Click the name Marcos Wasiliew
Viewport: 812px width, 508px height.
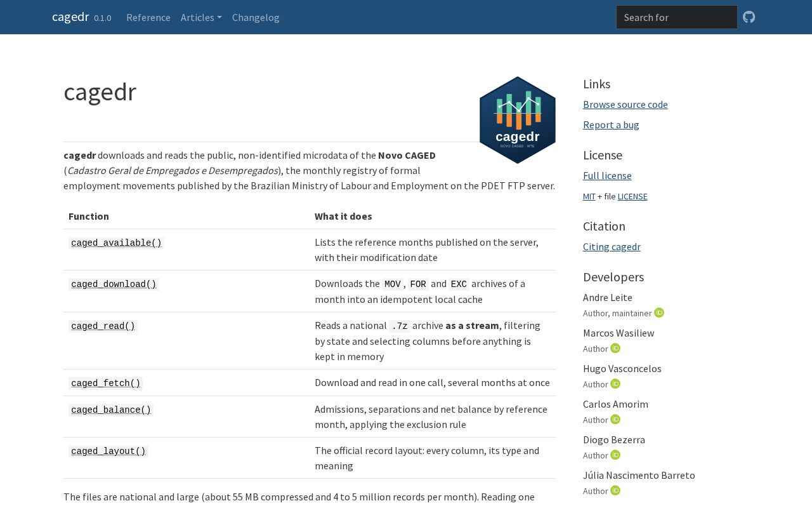pyautogui.click(x=619, y=333)
